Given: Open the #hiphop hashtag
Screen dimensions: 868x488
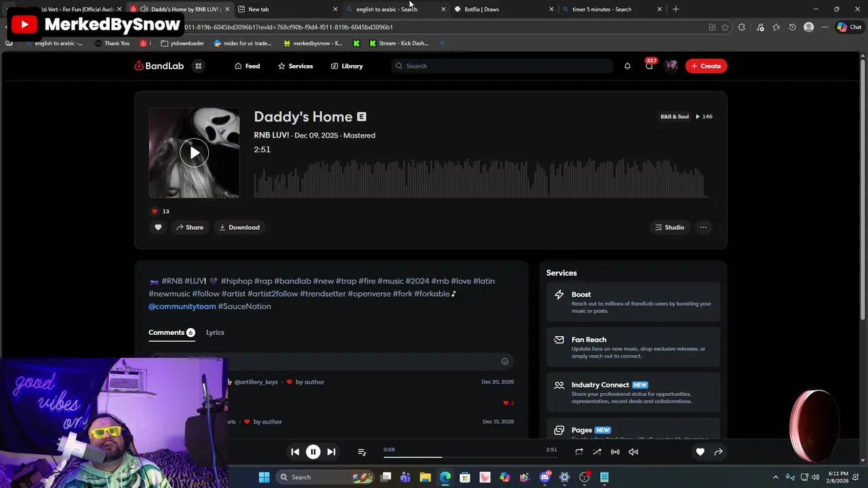Looking at the screenshot, I should [236, 281].
